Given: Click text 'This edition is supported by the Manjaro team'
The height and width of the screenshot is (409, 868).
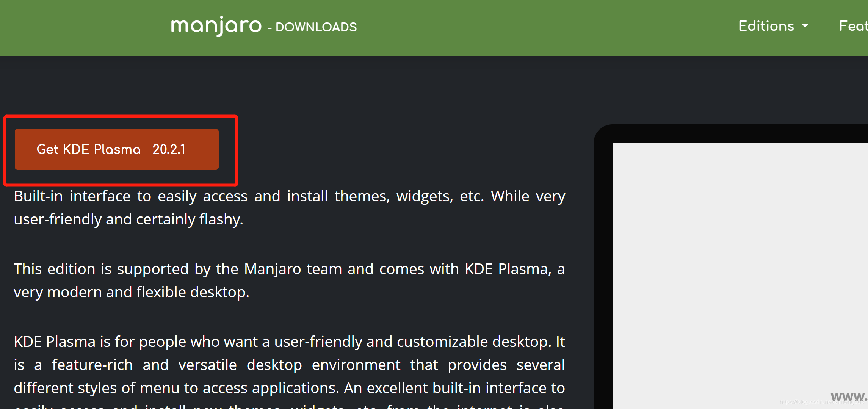Looking at the screenshot, I should [178, 269].
